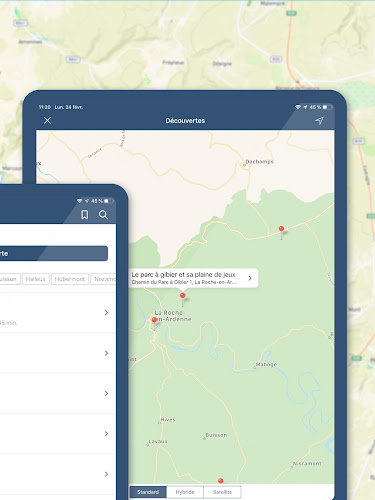375x500 pixels.
Task: Click the blue header button ending in 'rte'
Action: click(54, 253)
